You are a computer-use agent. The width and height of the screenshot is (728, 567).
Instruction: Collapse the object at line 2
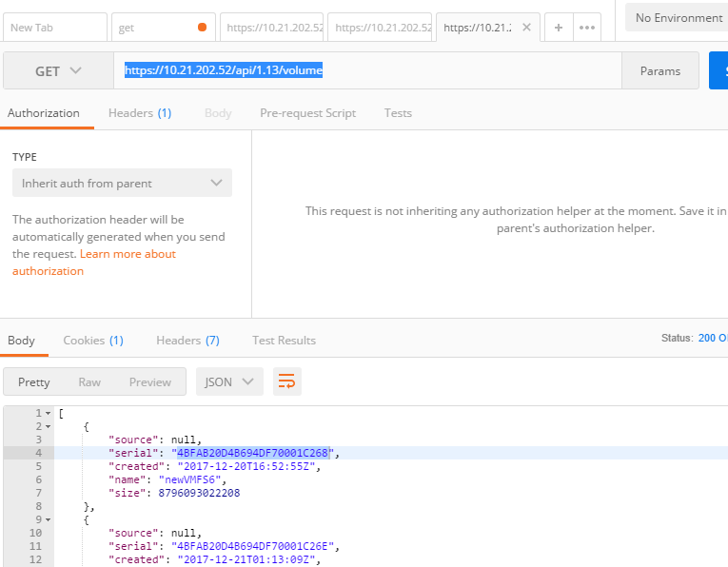click(49, 426)
